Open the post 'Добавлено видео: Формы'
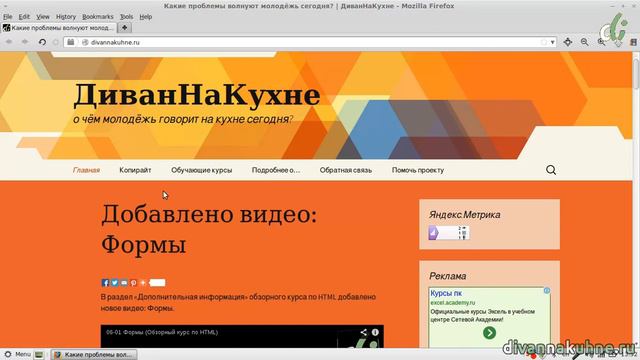The image size is (640, 360). [x=209, y=229]
